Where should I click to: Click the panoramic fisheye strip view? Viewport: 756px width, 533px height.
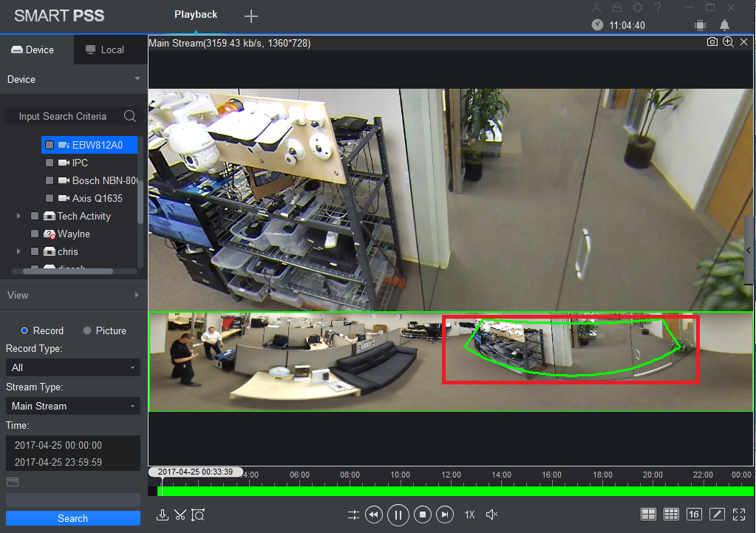click(450, 361)
